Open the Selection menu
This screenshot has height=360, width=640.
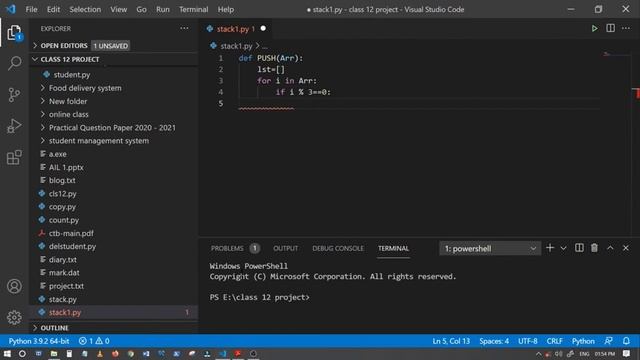pyautogui.click(x=85, y=9)
